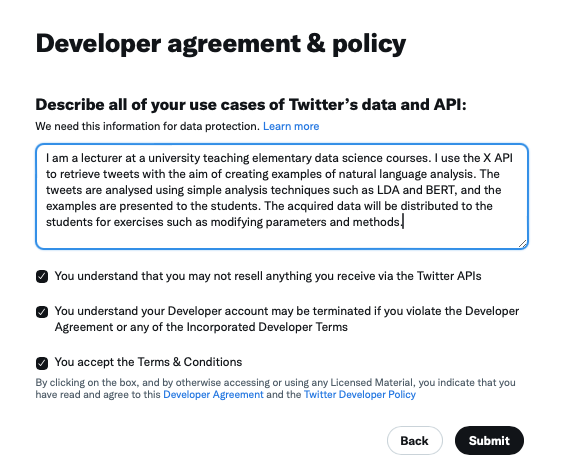Click the 'Describe all of your use cases' subheading
The height and width of the screenshot is (475, 575).
(x=251, y=105)
